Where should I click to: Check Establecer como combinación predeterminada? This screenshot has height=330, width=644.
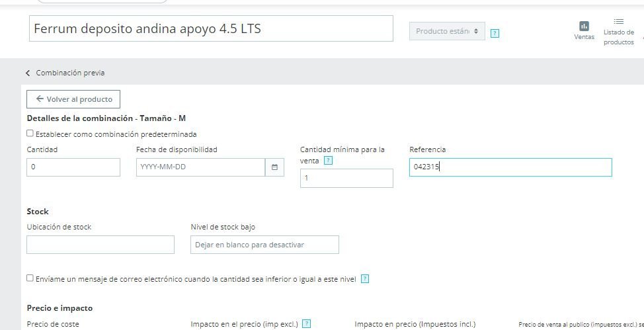click(30, 133)
